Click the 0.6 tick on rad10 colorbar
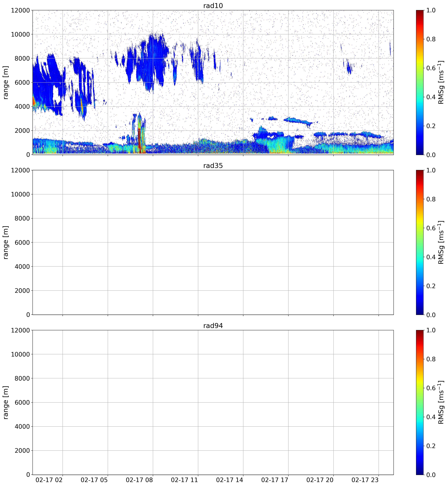 [x=431, y=68]
